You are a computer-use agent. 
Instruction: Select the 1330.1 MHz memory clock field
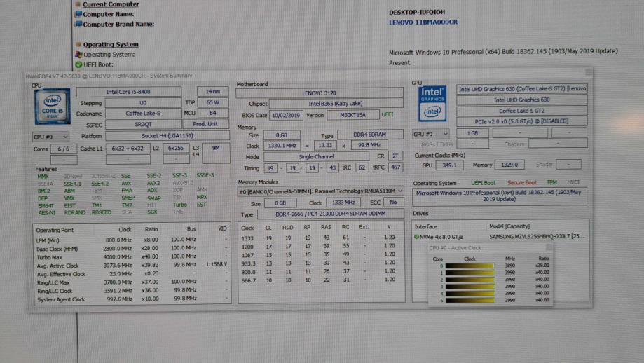(282, 145)
